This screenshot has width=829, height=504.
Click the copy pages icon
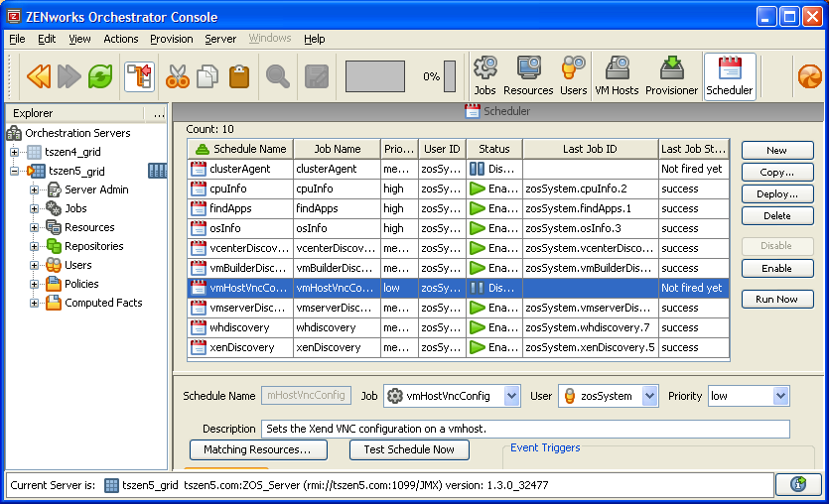(207, 76)
